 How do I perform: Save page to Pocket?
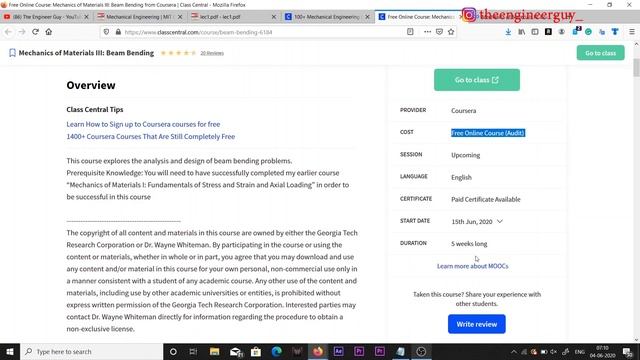click(439, 32)
